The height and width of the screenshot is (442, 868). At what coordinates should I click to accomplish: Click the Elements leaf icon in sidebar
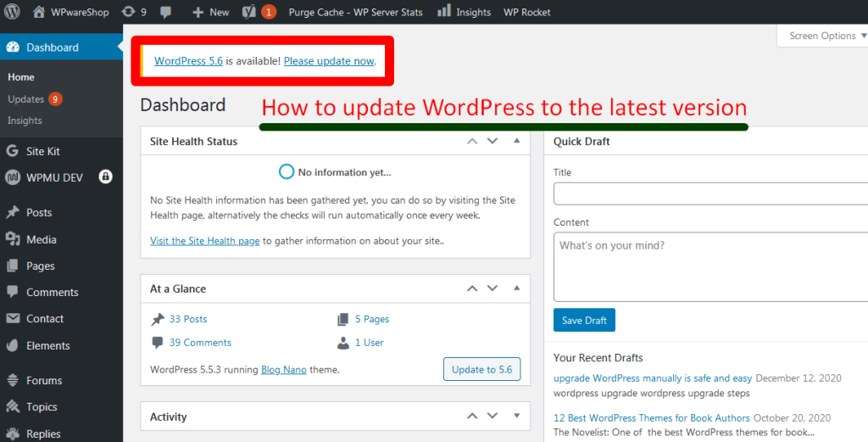click(12, 345)
